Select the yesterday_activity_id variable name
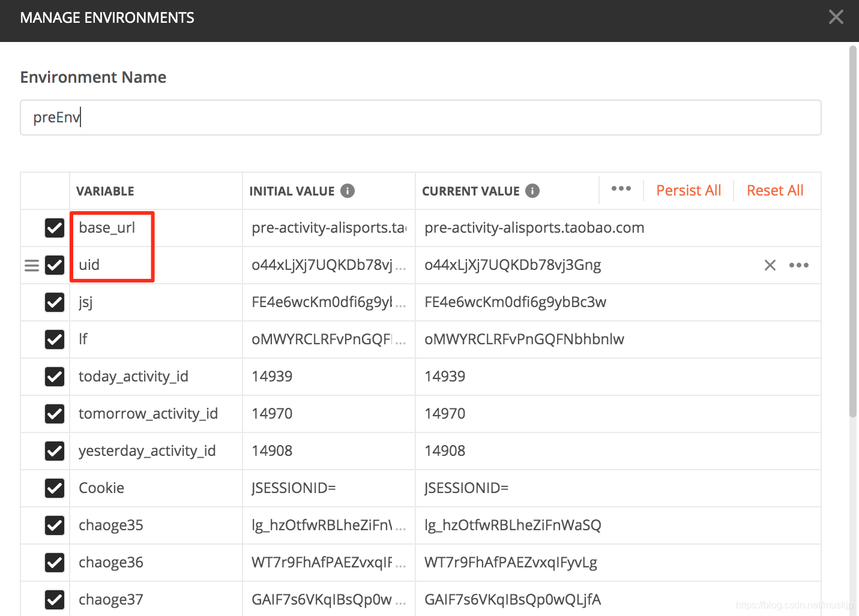Screen dimensions: 859x616 (147, 451)
